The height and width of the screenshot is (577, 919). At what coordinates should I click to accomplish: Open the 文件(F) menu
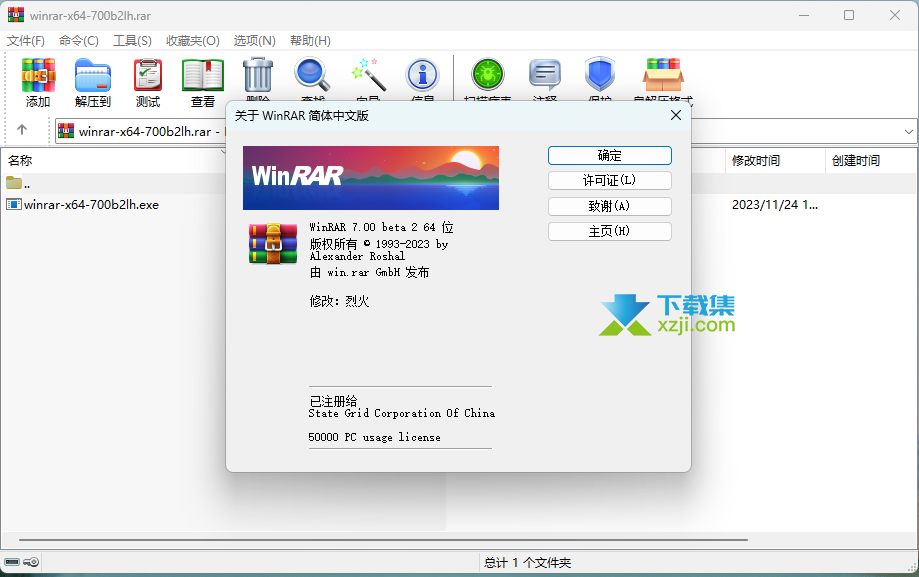(26, 40)
